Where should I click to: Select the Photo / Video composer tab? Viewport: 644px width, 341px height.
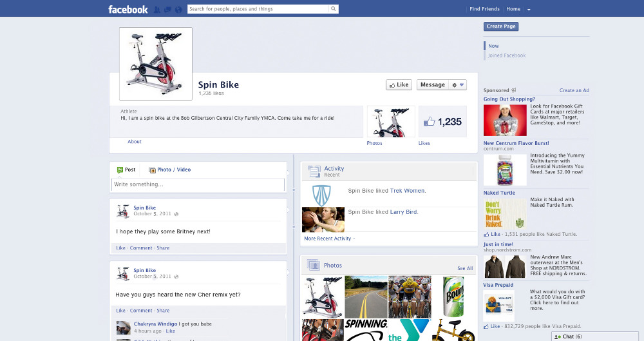click(x=169, y=170)
